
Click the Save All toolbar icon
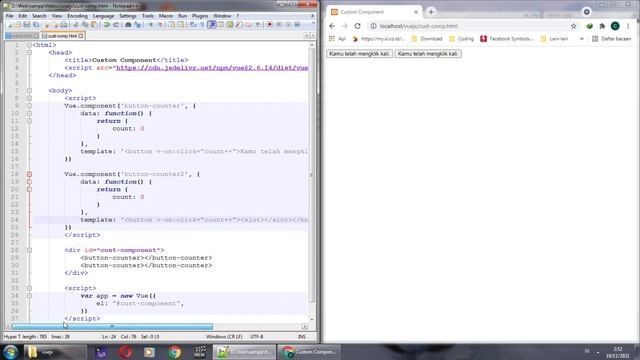[36, 25]
